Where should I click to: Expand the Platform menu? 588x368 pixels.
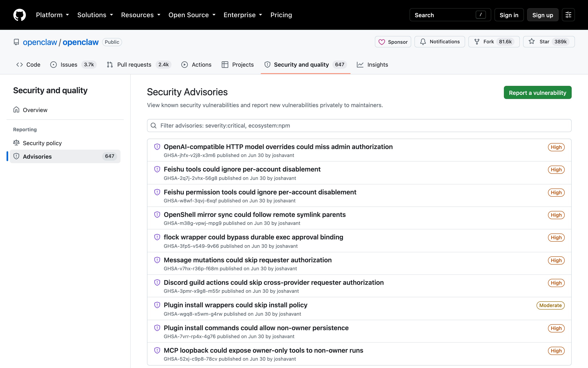click(52, 15)
